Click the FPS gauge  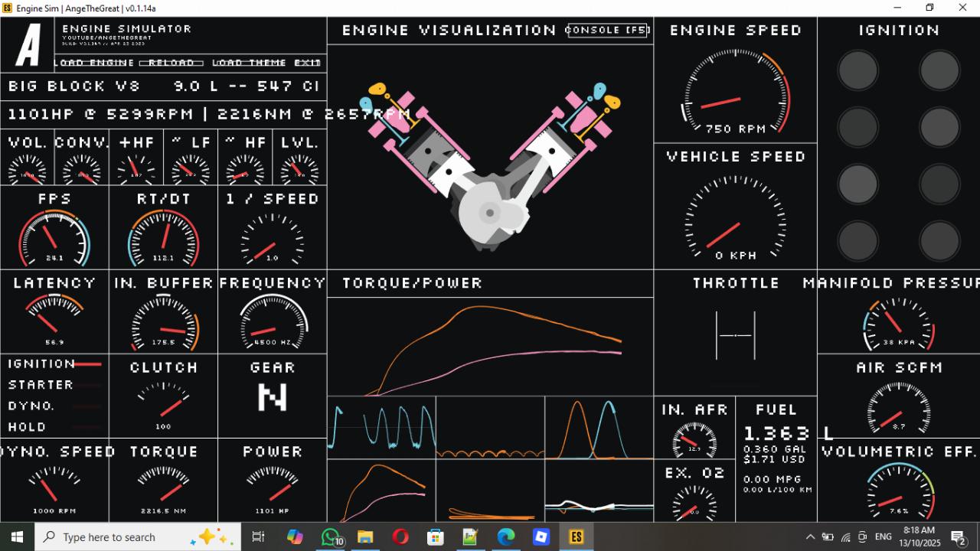click(54, 237)
